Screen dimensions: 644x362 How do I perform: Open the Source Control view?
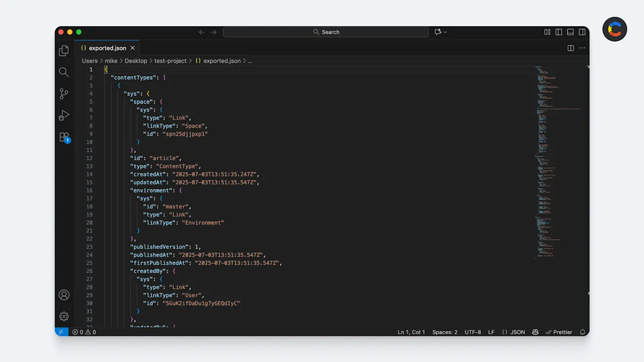63,94
